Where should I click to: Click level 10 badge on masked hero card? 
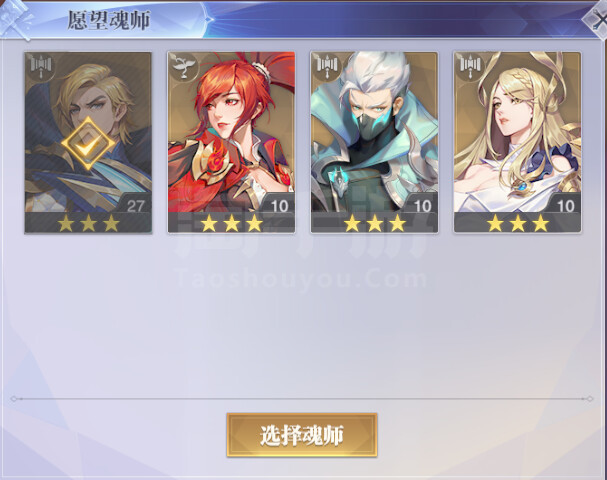tap(422, 205)
